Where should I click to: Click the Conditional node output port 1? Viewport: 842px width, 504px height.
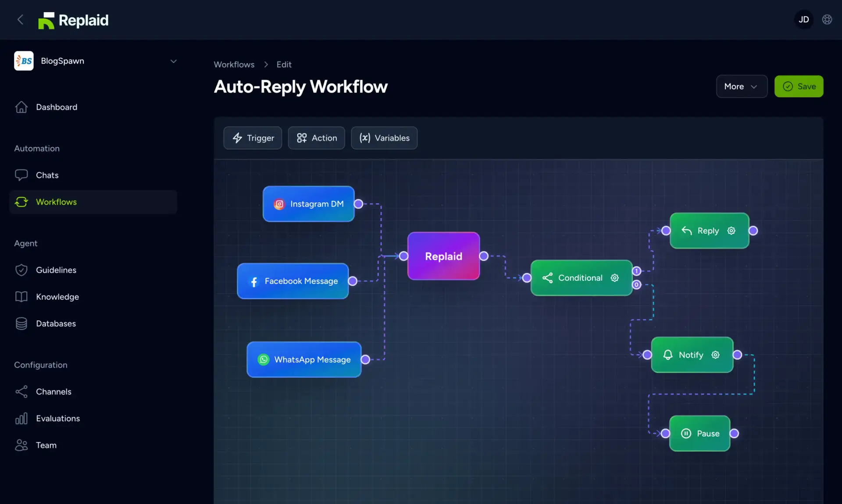click(x=636, y=271)
